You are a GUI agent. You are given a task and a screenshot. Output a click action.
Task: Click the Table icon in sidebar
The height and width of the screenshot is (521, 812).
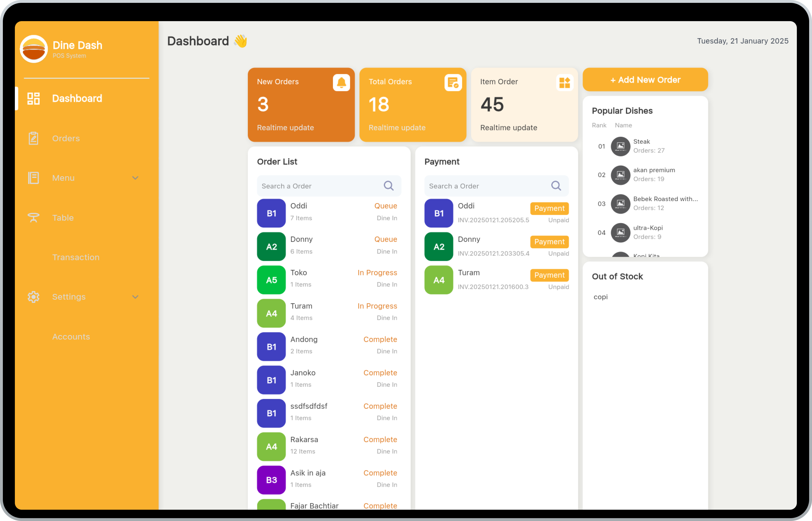pos(34,218)
